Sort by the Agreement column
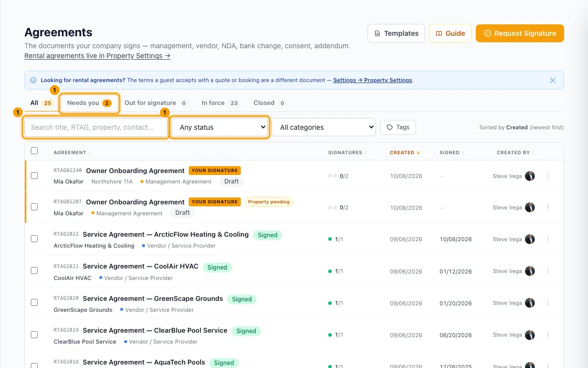This screenshot has width=588, height=368. point(72,153)
